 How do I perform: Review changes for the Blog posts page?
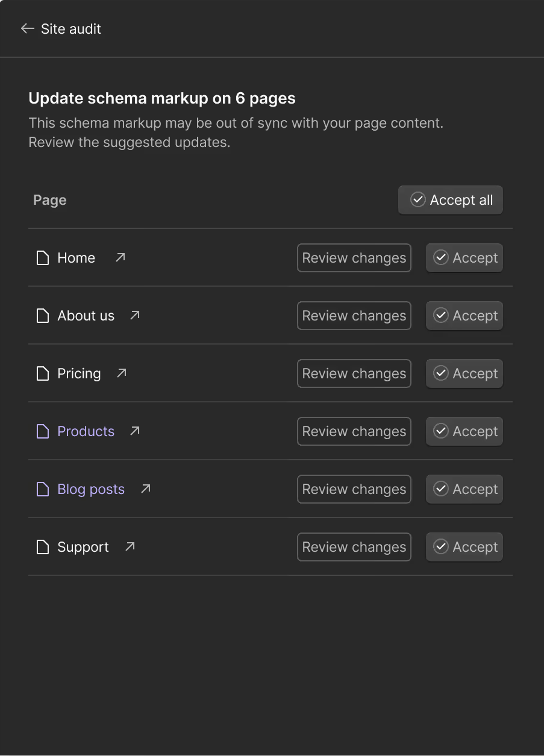click(354, 489)
